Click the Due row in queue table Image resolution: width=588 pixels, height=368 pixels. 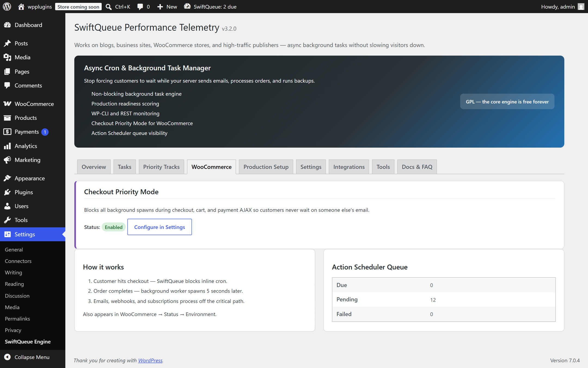[443, 285]
